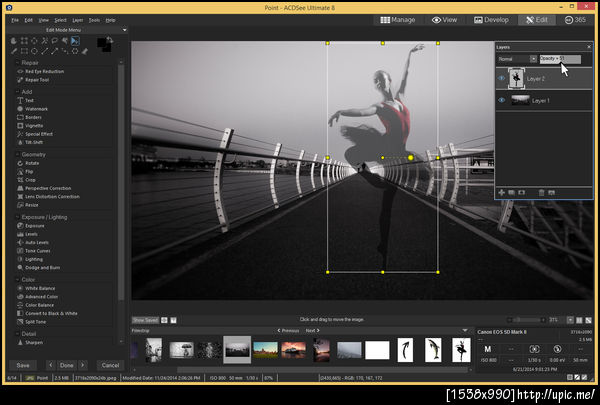Open the Layer menu
This screenshot has width=600, height=405.
click(x=75, y=19)
